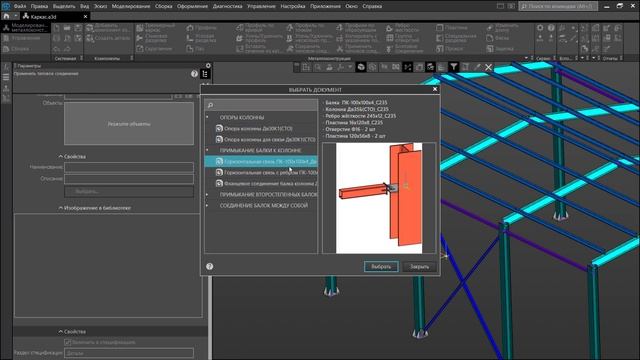Collapse Изображение в библиотеке section
The image size is (640, 360).
[60, 208]
